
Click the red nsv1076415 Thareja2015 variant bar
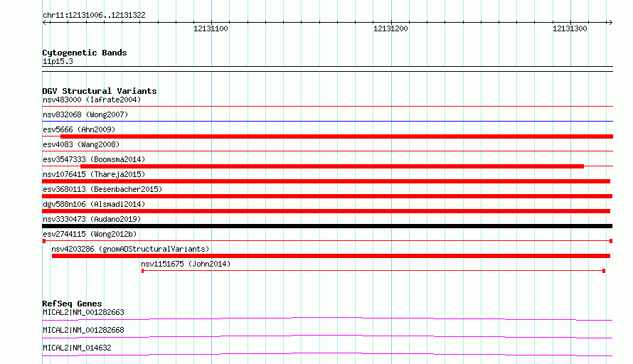[x=326, y=181]
